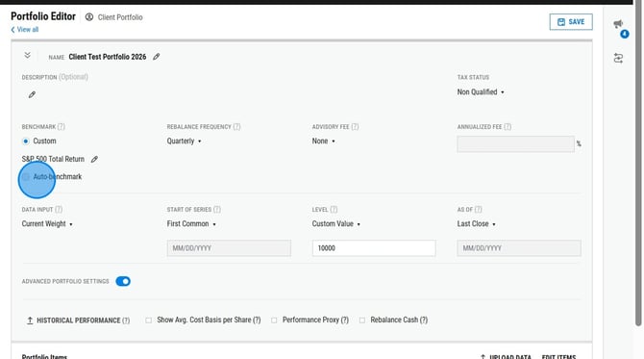Open Data Input Current Weight dropdown
Image resolution: width=644 pixels, height=359 pixels.
point(47,223)
